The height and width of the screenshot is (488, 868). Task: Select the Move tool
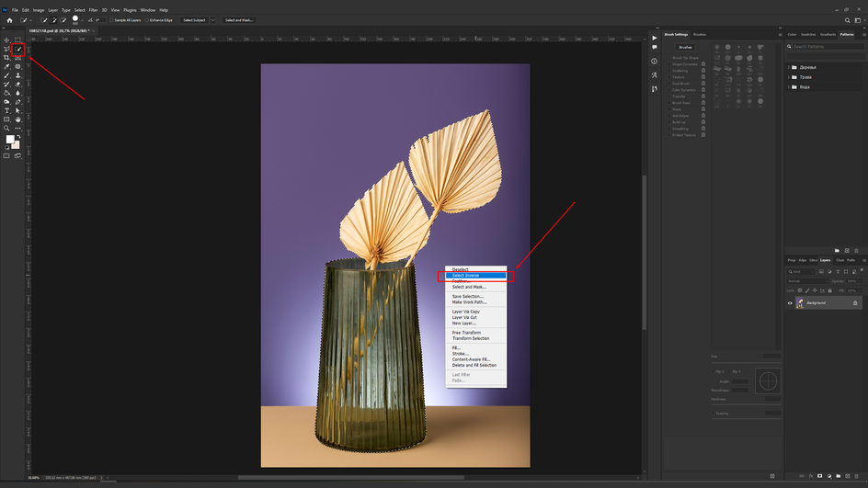(x=6, y=40)
